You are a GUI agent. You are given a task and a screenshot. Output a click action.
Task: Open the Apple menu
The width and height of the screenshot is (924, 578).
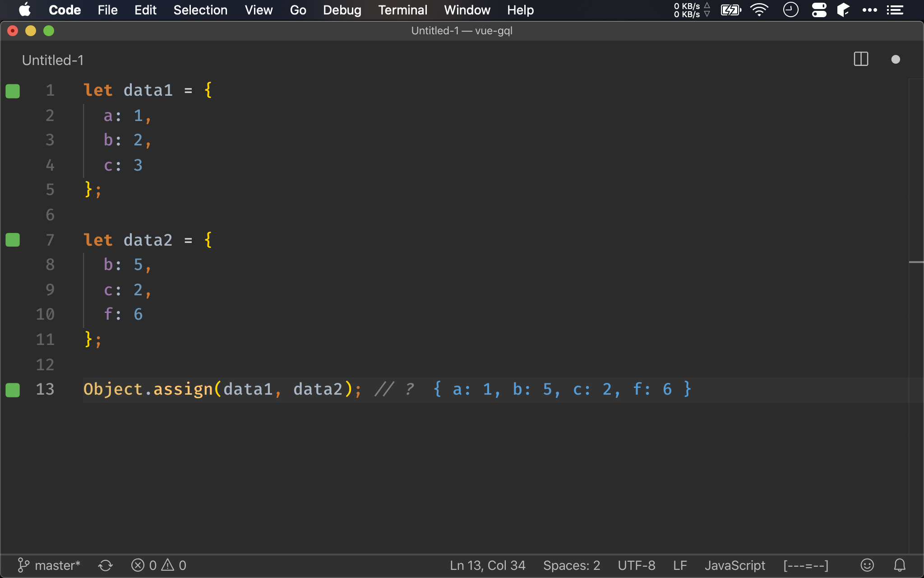pyautogui.click(x=25, y=10)
